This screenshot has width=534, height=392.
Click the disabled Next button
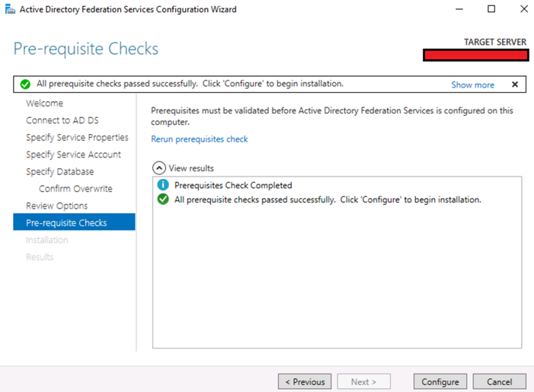click(363, 382)
